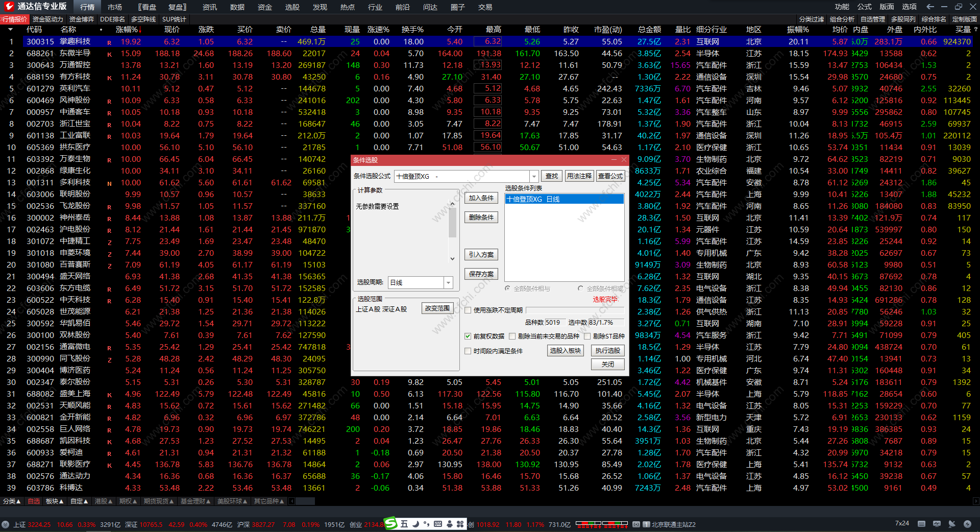Viewport: 980px width, 532px height.
Task: Expand the 期权 bottom tab menu
Action: click(x=128, y=501)
